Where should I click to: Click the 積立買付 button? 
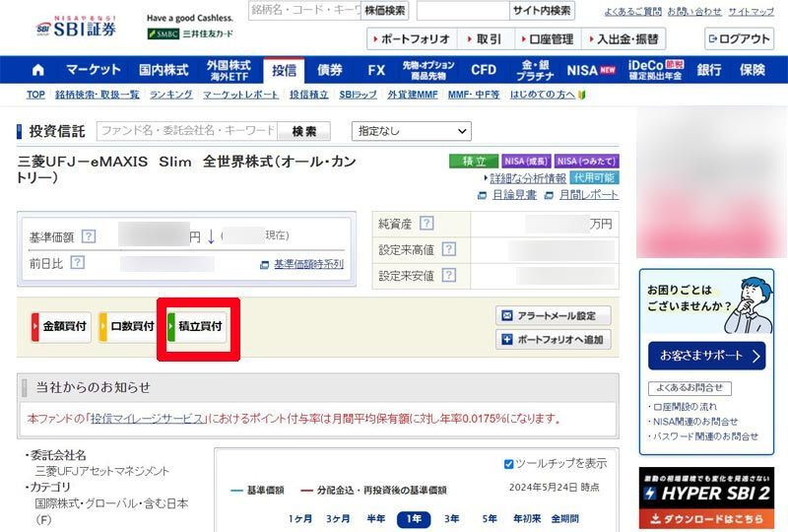pos(197,326)
